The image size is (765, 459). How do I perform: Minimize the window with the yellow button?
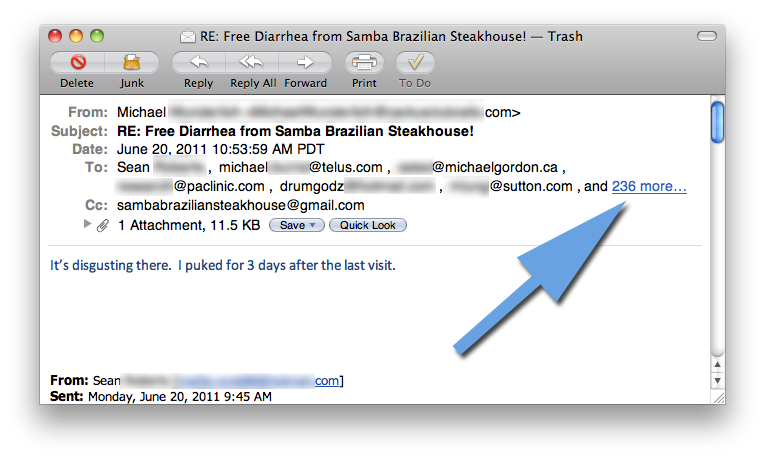tap(76, 36)
